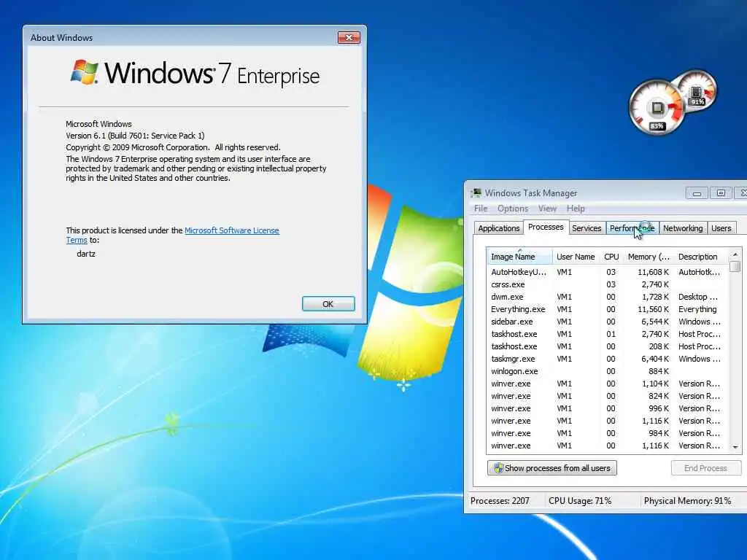Select winver.exe row using 824 K
The image size is (747, 560).
tap(608, 396)
